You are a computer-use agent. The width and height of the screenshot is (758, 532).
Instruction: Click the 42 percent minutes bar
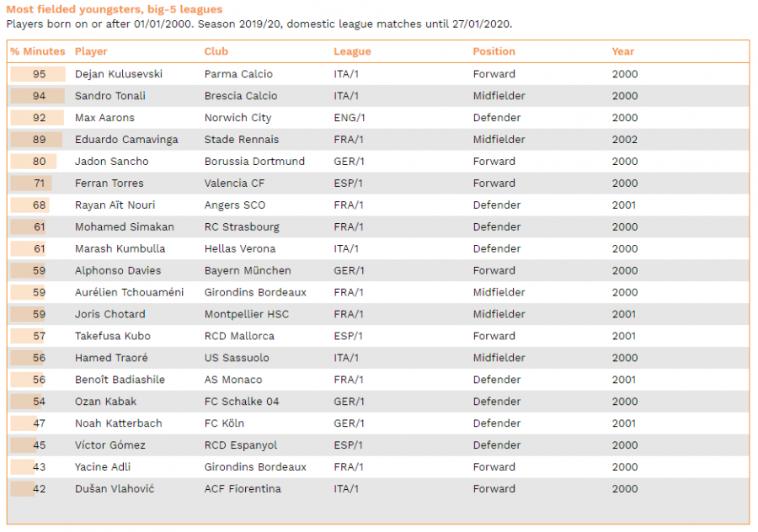22,488
